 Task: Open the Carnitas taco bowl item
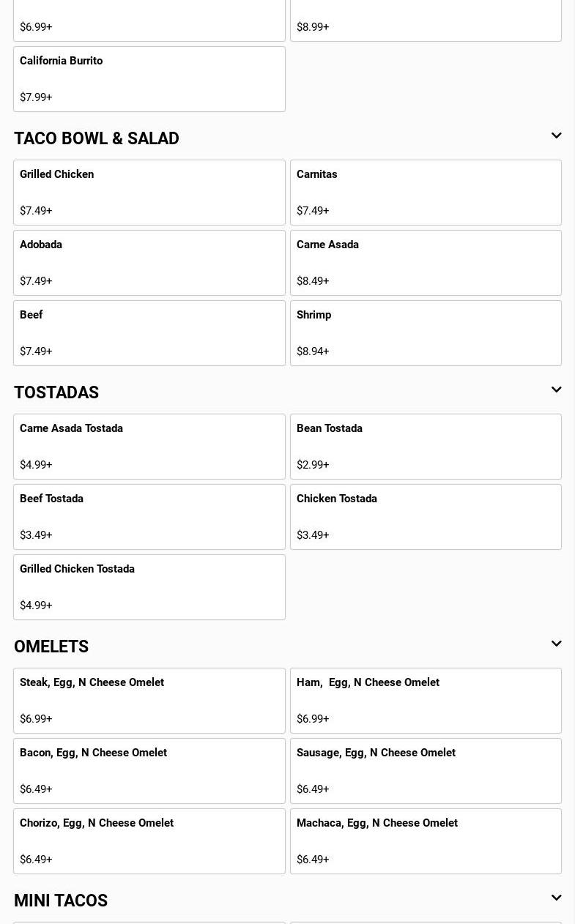point(426,193)
